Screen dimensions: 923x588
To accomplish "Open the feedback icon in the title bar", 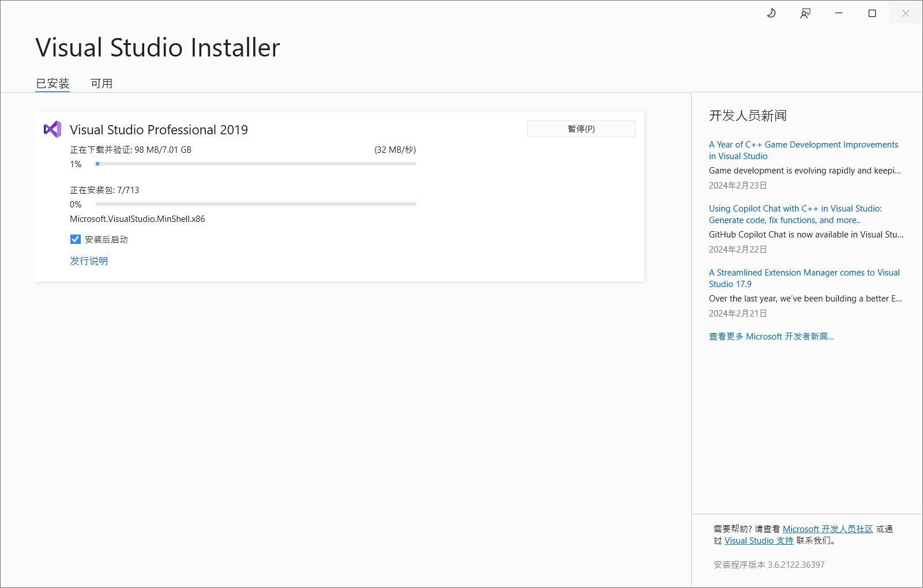I will [805, 13].
